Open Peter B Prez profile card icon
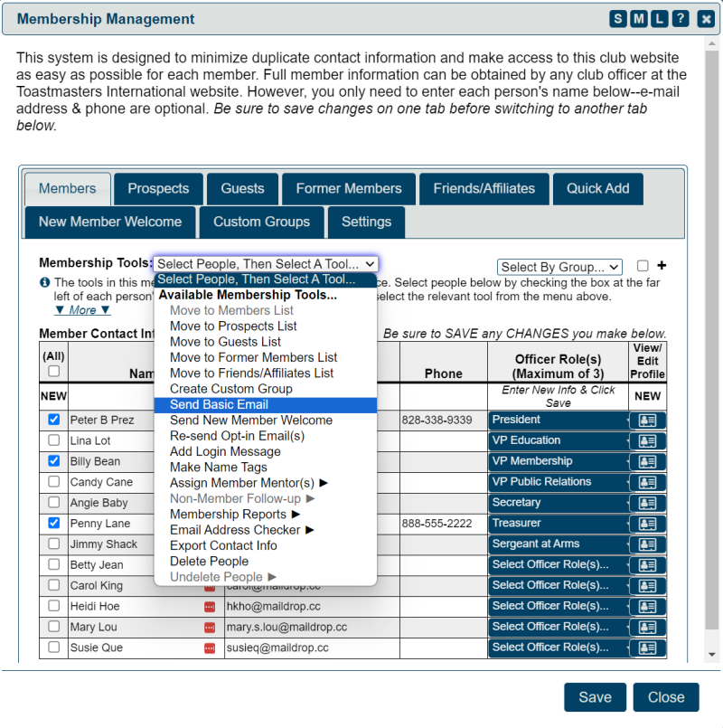This screenshot has height=728, width=723. coord(647,421)
